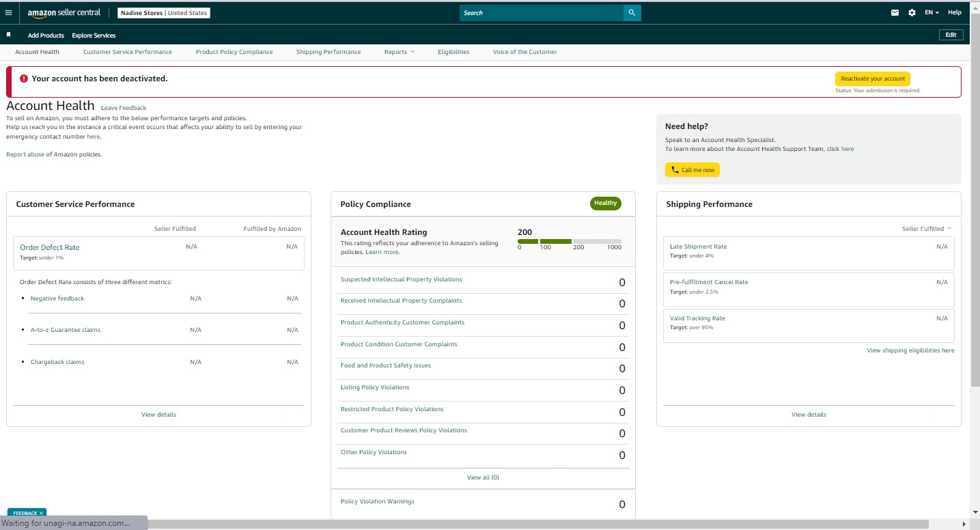Viewport: 980px width, 530px height.
Task: Click the Edit button
Action: [x=951, y=35]
